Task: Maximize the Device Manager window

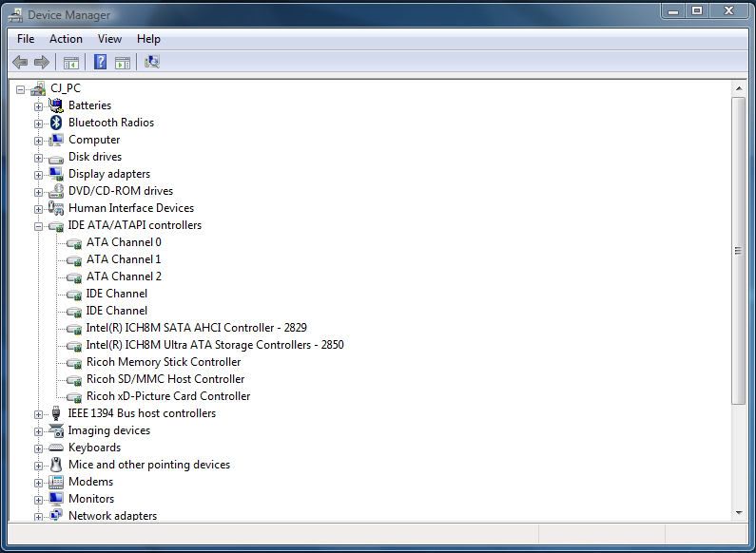Action: pos(697,11)
